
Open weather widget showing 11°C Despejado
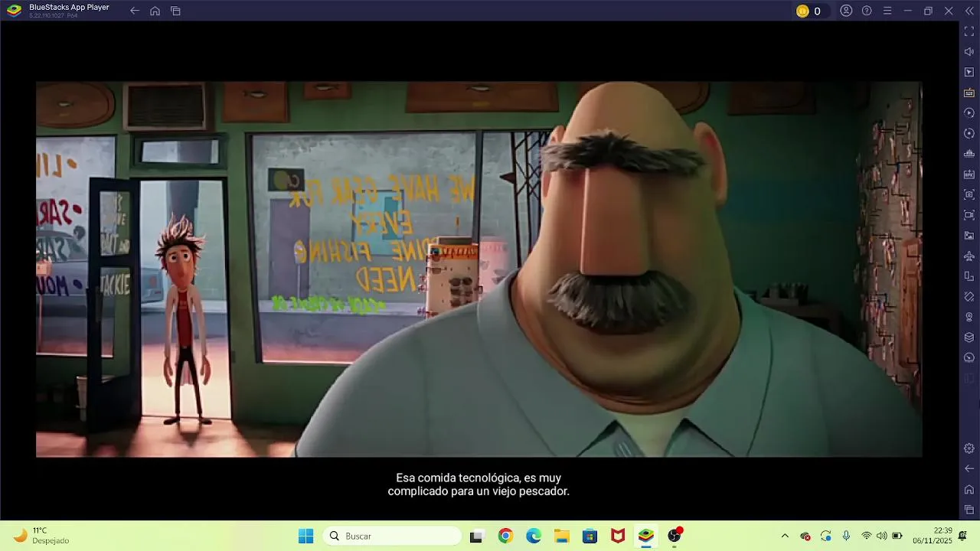pyautogui.click(x=42, y=536)
